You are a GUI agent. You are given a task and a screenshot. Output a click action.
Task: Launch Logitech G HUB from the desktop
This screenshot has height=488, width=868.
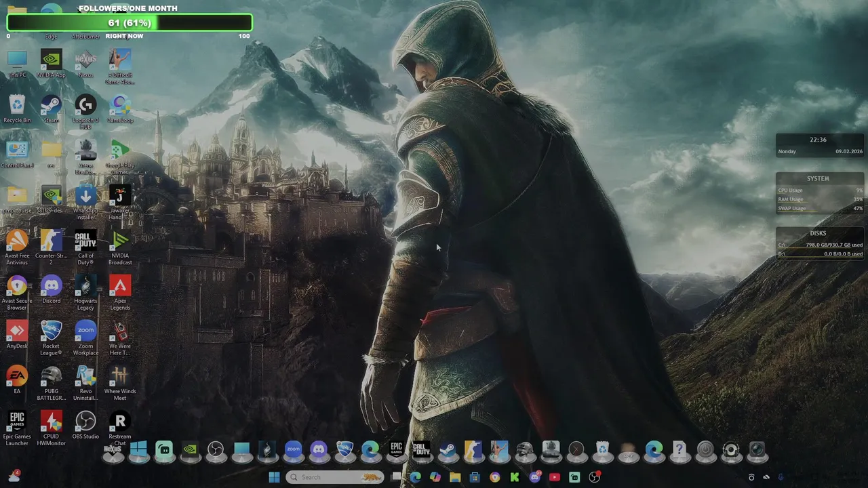[85, 113]
